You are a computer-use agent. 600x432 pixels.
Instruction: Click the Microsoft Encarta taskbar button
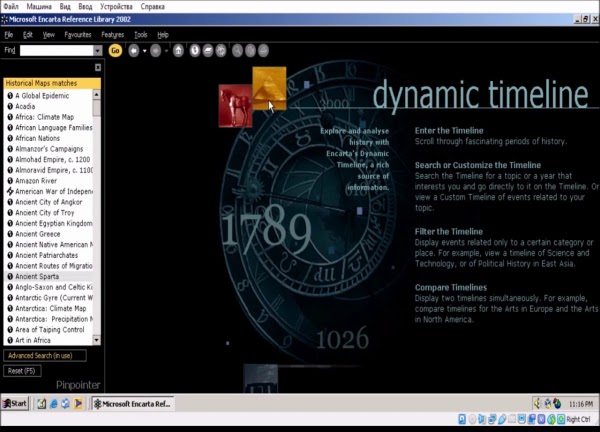point(133,404)
